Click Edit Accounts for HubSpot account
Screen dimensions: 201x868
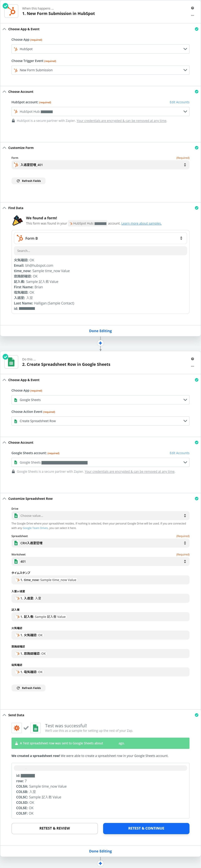pyautogui.click(x=179, y=102)
